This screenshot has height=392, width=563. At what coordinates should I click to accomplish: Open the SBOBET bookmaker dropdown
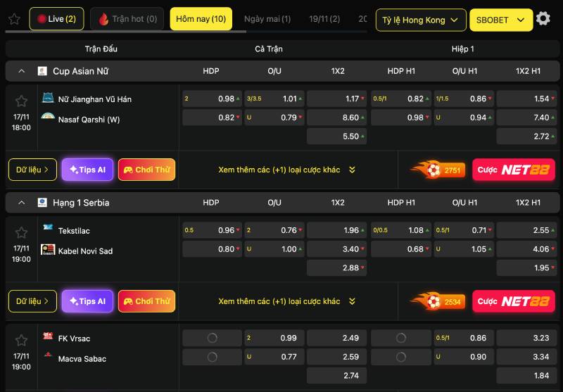point(500,20)
